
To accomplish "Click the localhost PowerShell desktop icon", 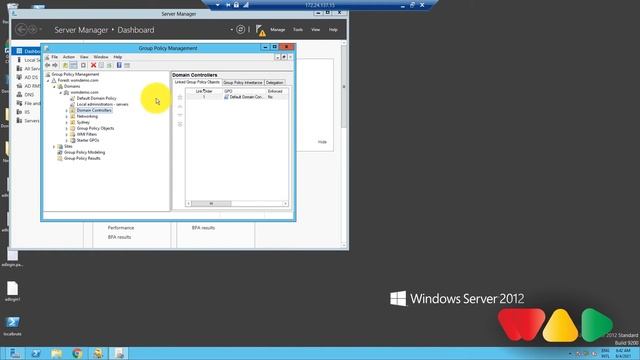I will (x=12, y=326).
